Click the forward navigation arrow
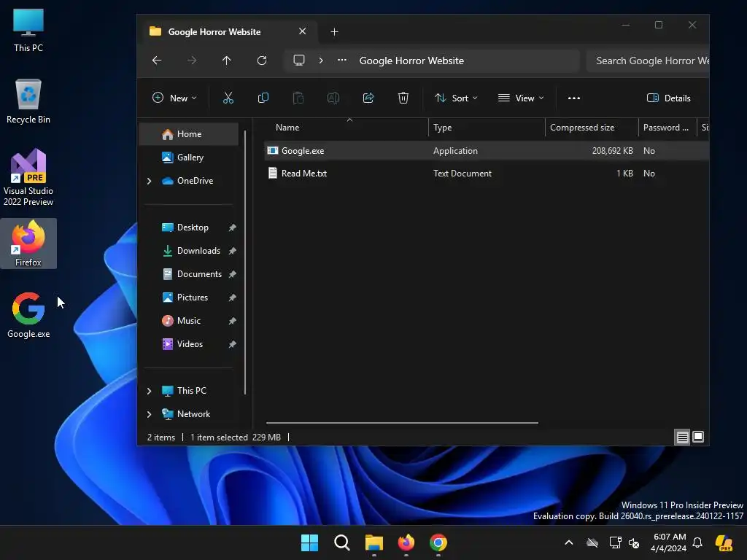Viewport: 747px width, 560px height. point(192,61)
